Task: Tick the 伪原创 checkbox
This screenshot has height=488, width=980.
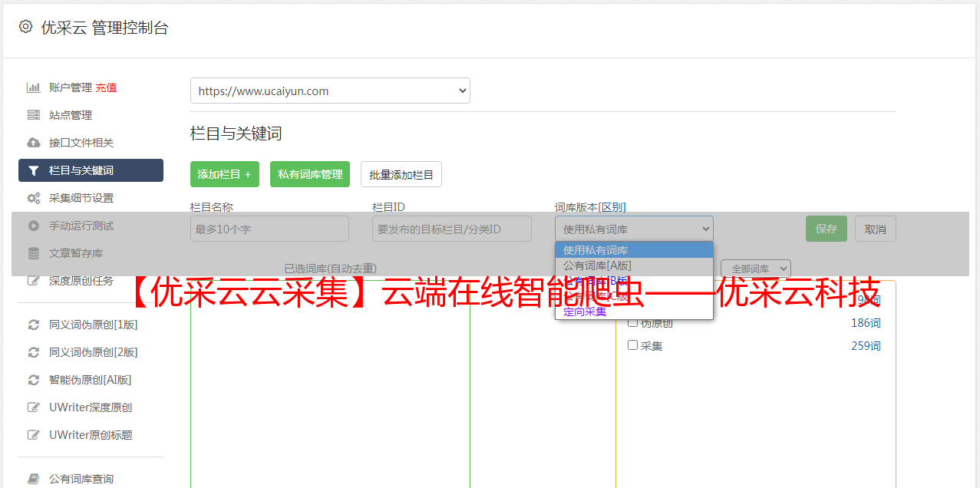Action: tap(633, 322)
